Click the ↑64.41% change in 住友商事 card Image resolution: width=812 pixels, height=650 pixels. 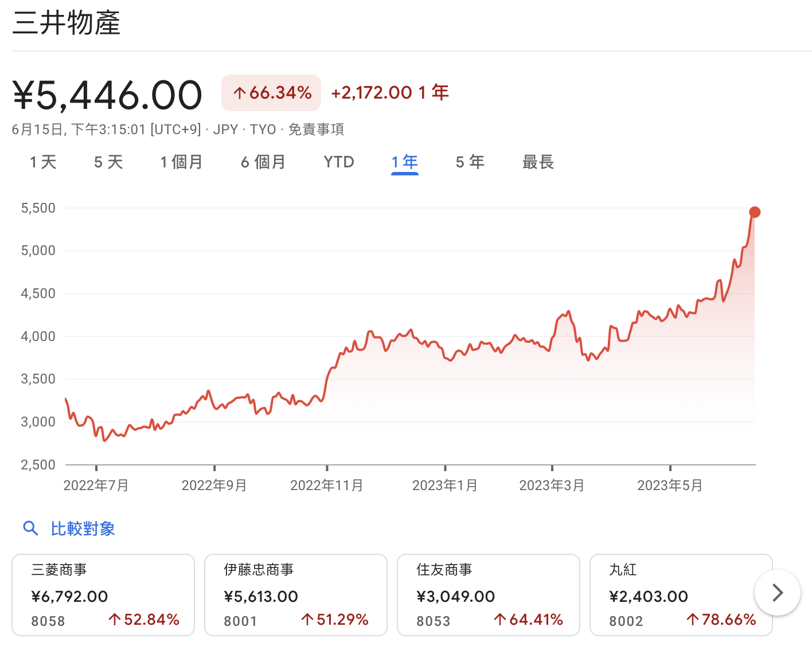tap(528, 620)
